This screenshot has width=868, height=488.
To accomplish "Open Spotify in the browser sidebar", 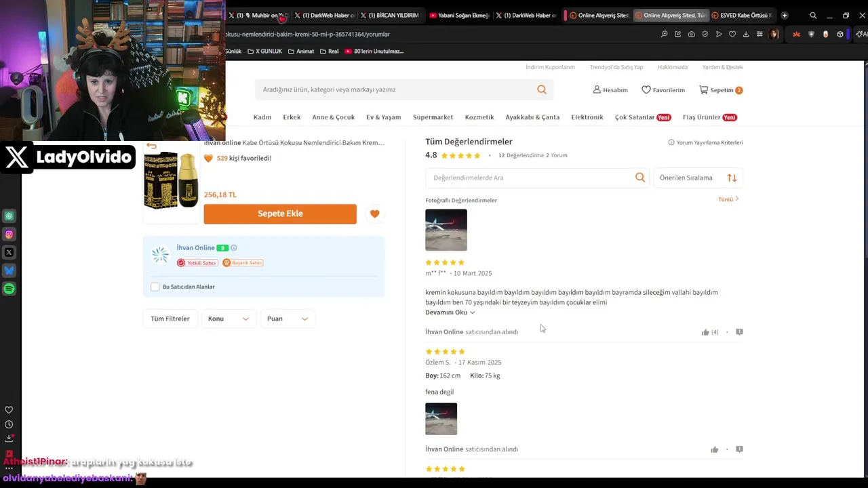I will coord(9,289).
